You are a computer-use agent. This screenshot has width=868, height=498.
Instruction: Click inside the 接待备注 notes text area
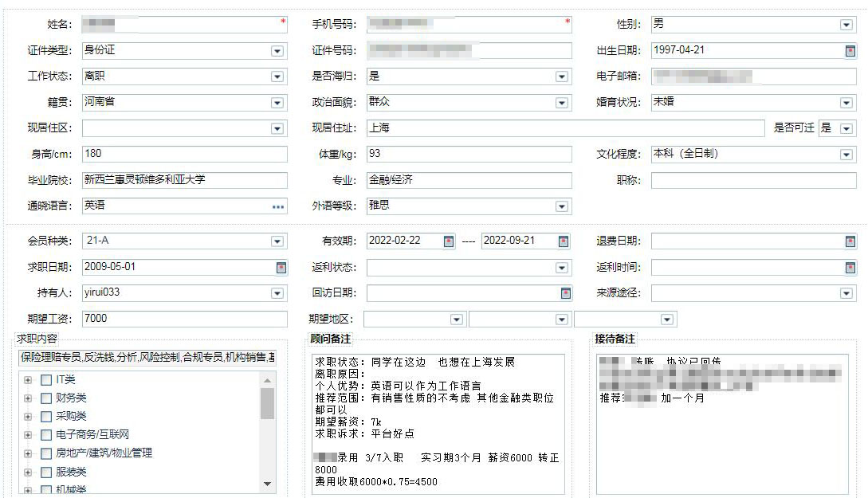[x=722, y=424]
